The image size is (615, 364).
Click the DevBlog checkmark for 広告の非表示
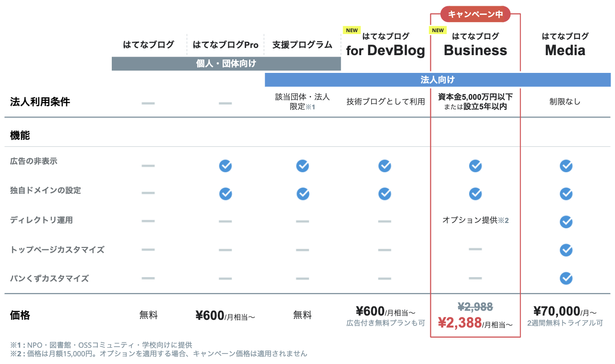click(x=385, y=166)
